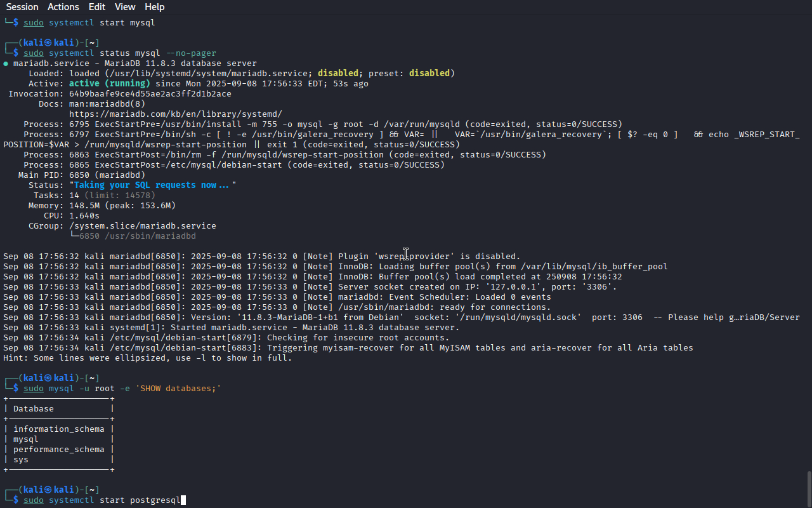Image resolution: width=812 pixels, height=508 pixels.
Task: Click the 'CPU: 1.640s' line
Action: pos(72,215)
